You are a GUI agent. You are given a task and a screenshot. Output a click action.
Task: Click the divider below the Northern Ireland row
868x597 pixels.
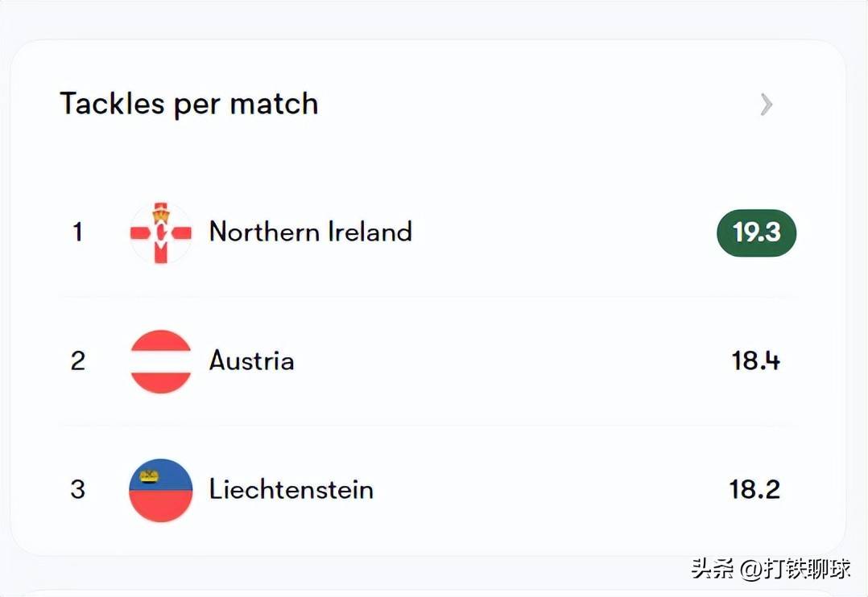coord(427,297)
